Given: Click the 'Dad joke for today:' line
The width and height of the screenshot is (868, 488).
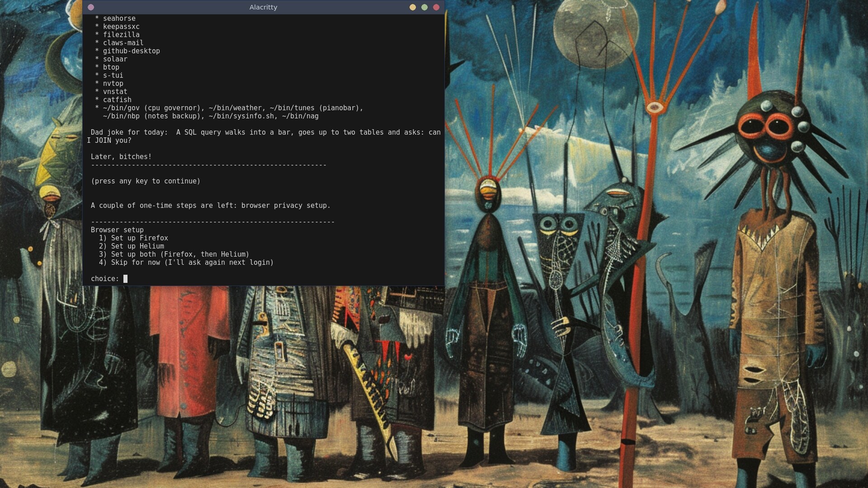Looking at the screenshot, I should (266, 132).
